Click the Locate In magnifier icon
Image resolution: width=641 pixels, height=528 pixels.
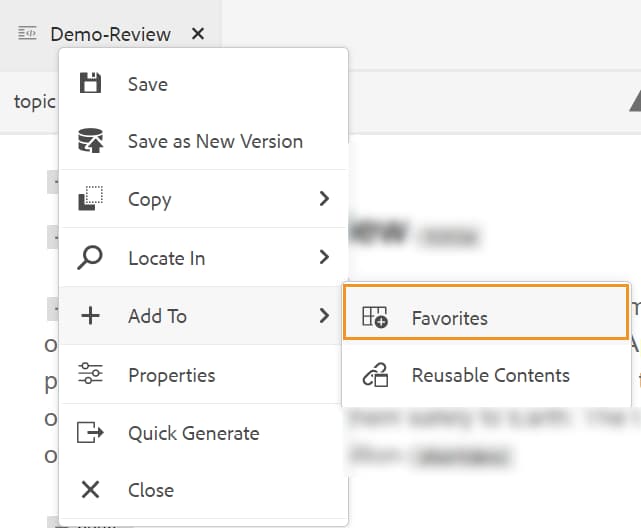coord(90,258)
